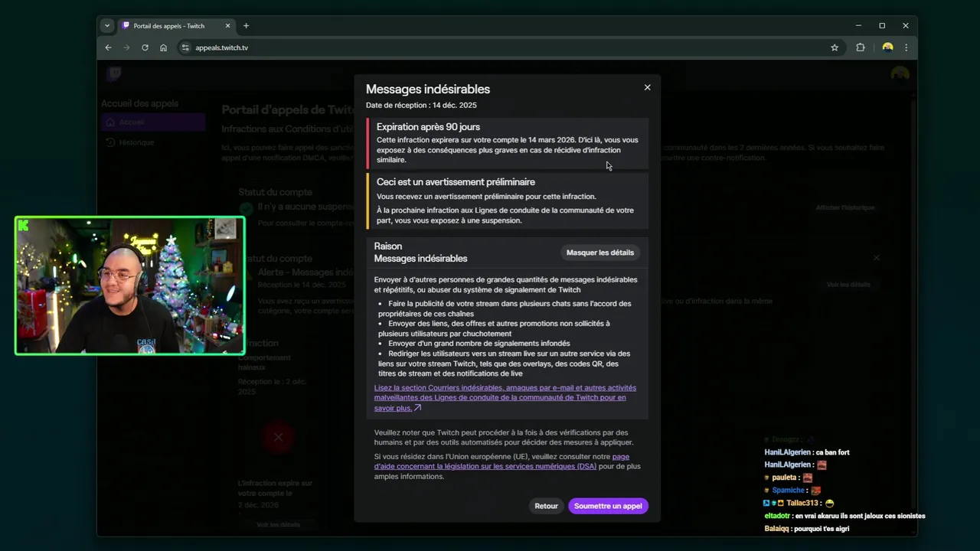The image size is (980, 551).
Task: Click the Tallac313 chat username
Action: [802, 503]
